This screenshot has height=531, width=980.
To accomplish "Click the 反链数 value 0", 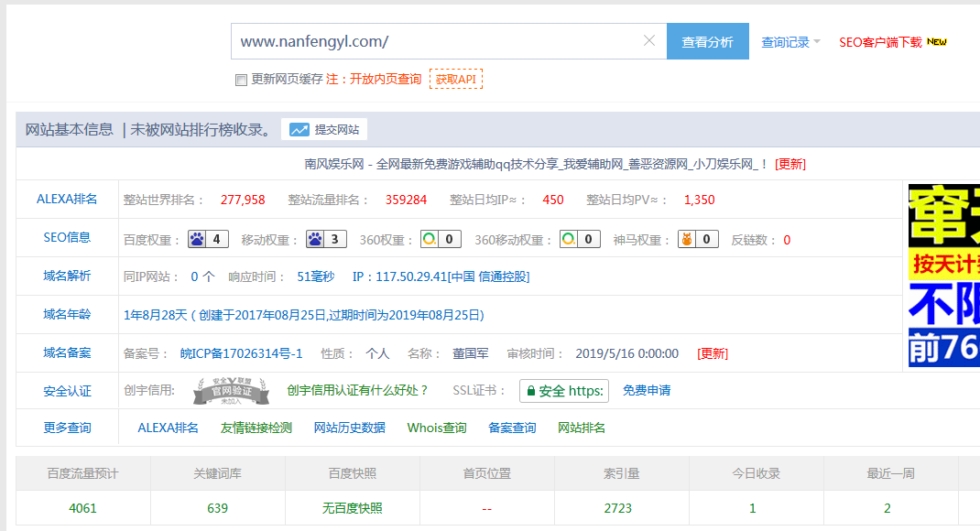I will [x=787, y=240].
